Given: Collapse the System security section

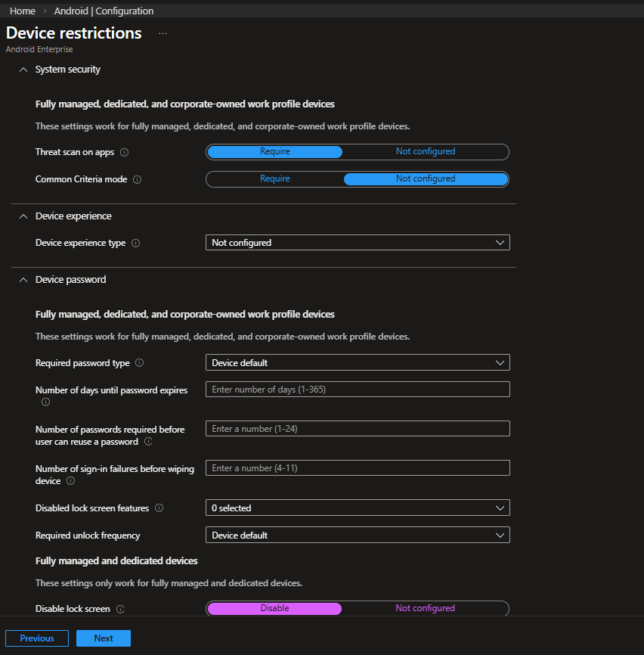Looking at the screenshot, I should click(23, 70).
